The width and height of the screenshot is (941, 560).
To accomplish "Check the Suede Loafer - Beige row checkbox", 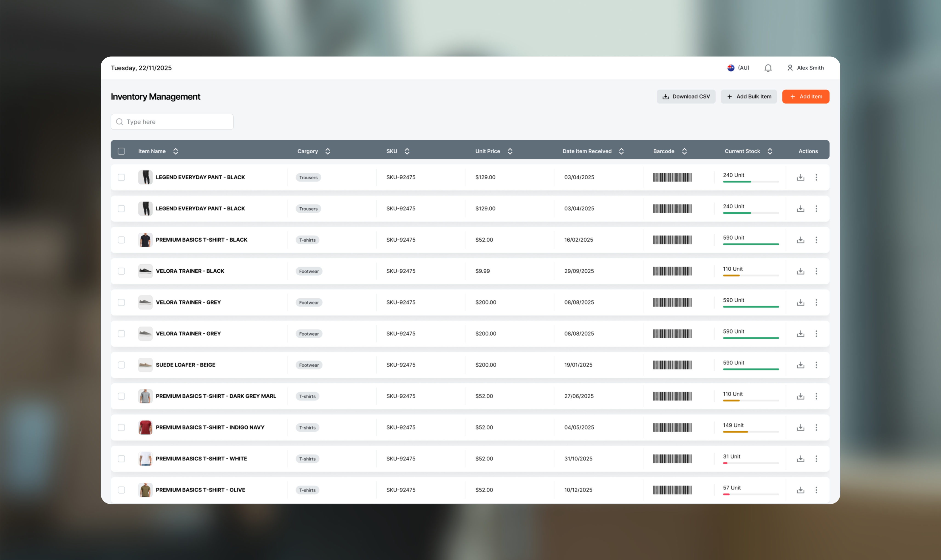I will (121, 365).
